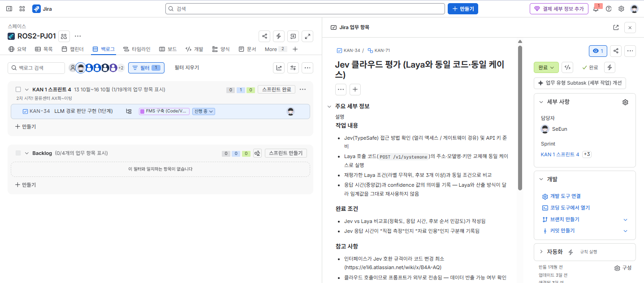This screenshot has width=644, height=283.
Task: Open the settings gear in the top bar
Action: point(621,9)
